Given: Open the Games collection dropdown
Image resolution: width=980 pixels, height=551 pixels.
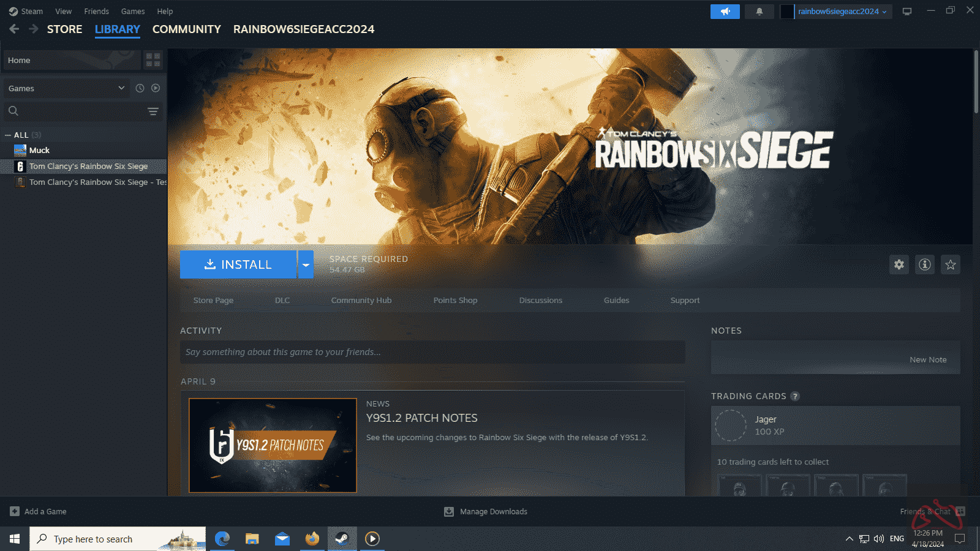Looking at the screenshot, I should 66,88.
